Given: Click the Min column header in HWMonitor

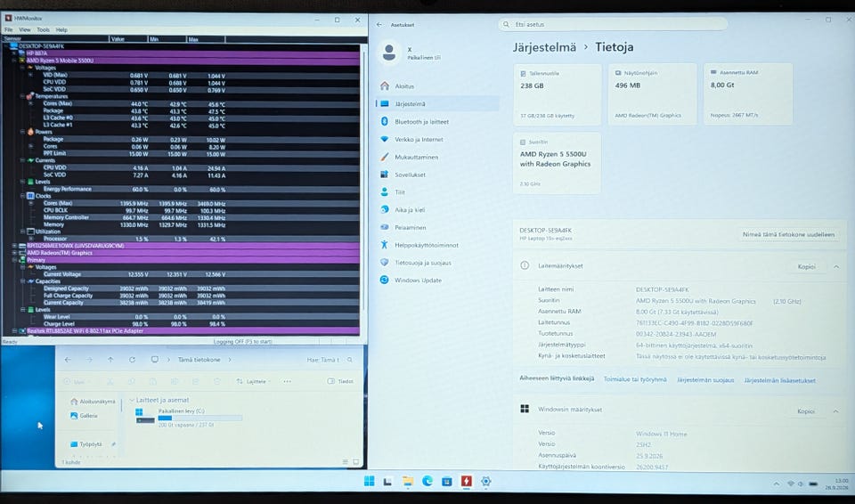Looking at the screenshot, I should 167,39.
